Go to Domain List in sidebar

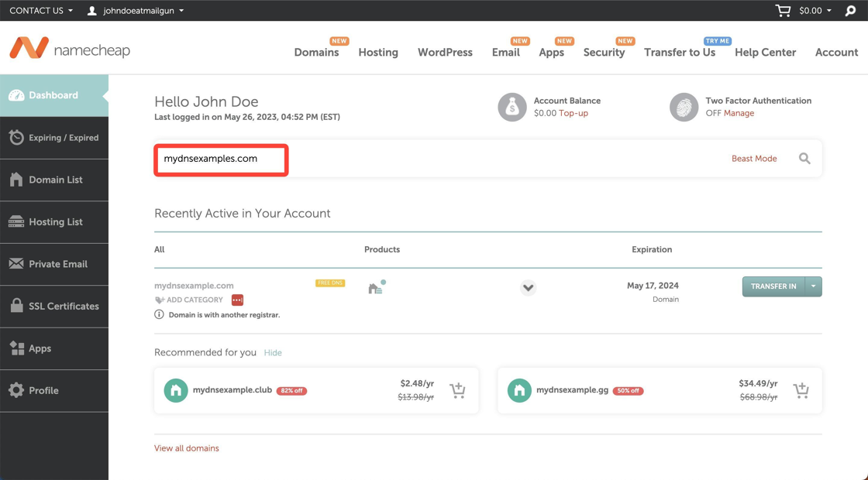coord(54,180)
